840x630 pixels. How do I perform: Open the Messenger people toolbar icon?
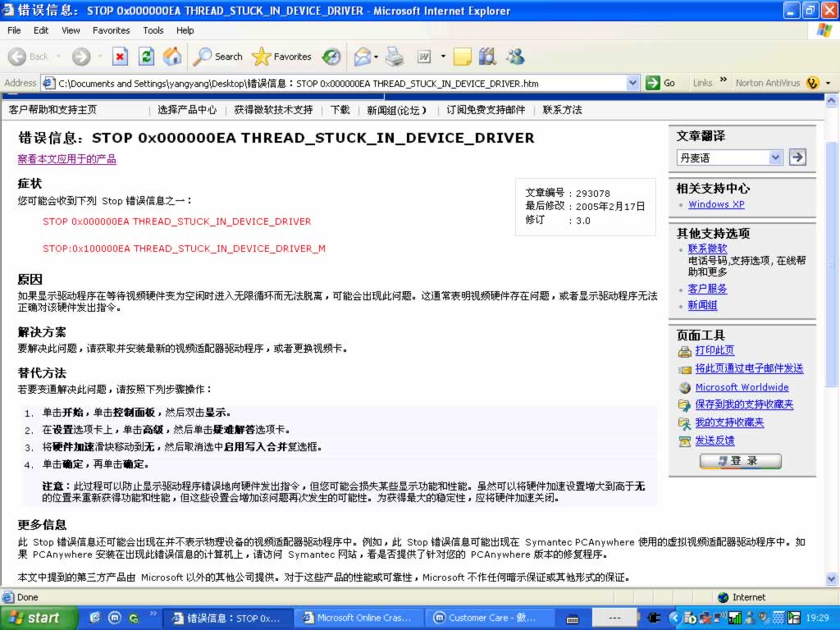click(515, 57)
